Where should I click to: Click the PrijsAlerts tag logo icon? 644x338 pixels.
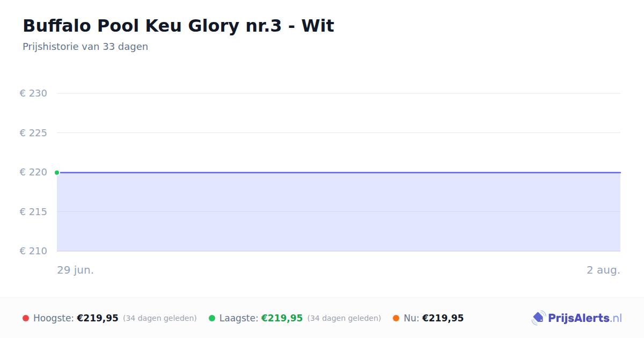coord(538,318)
